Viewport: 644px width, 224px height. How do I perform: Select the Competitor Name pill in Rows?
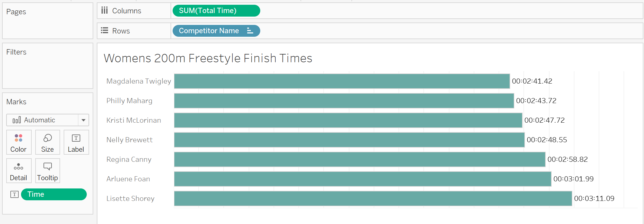pyautogui.click(x=216, y=31)
